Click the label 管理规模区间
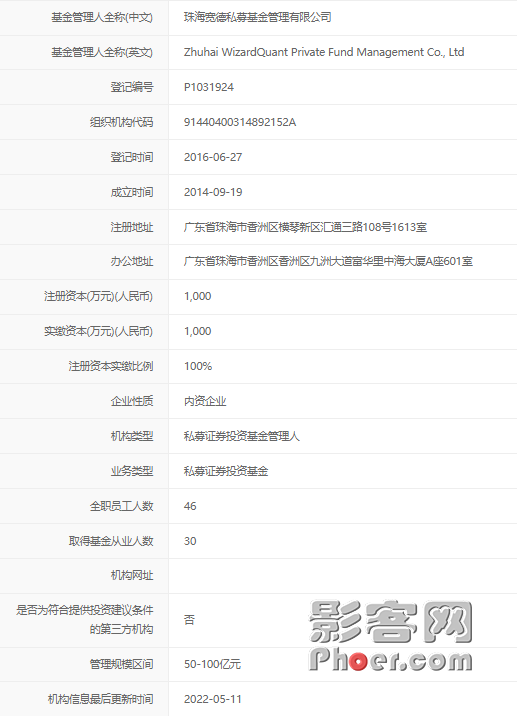 coord(121,664)
